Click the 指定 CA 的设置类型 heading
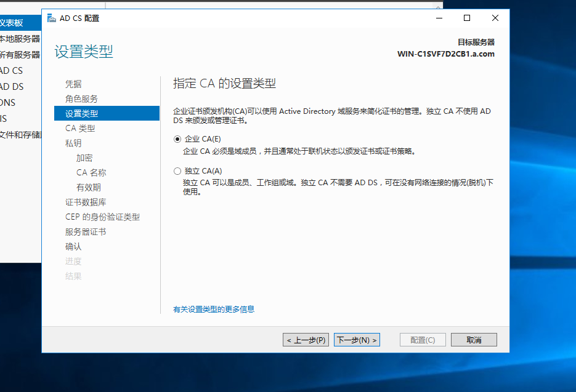The width and height of the screenshot is (576, 392). coord(224,83)
